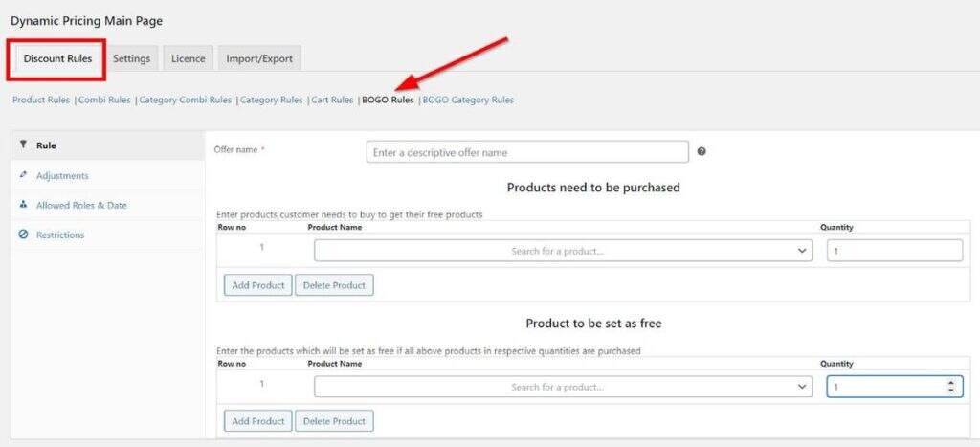Click the Allowed Roles & Date users icon
The image size is (980, 447).
(23, 205)
